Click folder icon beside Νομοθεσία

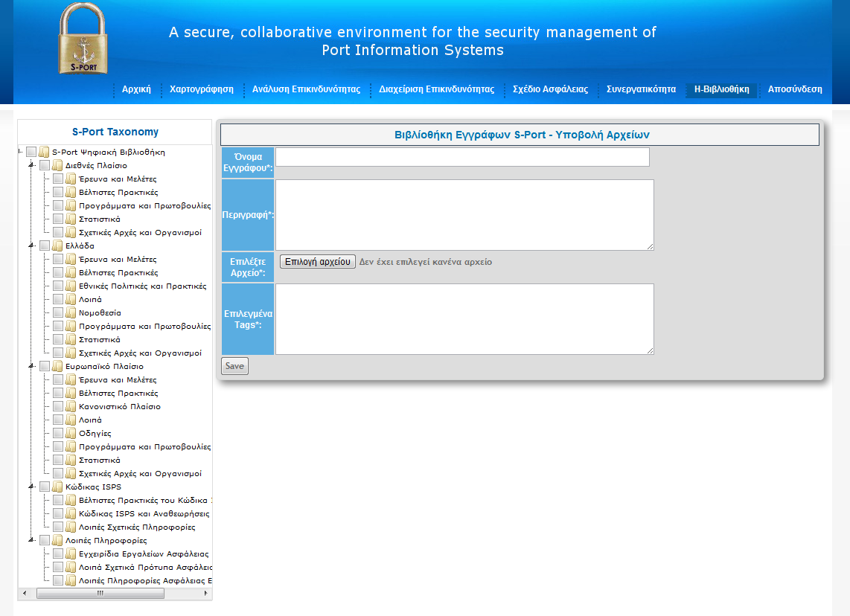pyautogui.click(x=71, y=312)
